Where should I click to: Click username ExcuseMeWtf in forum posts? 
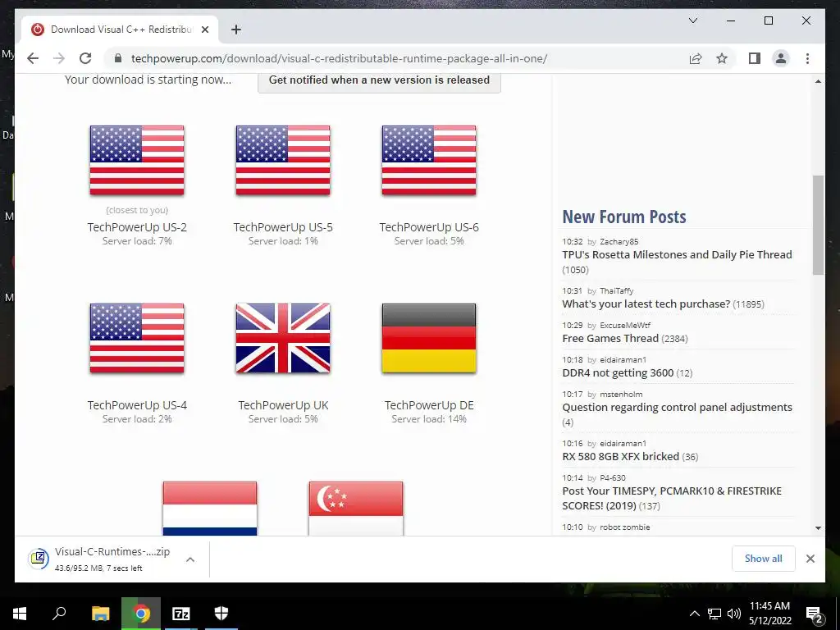coord(624,325)
